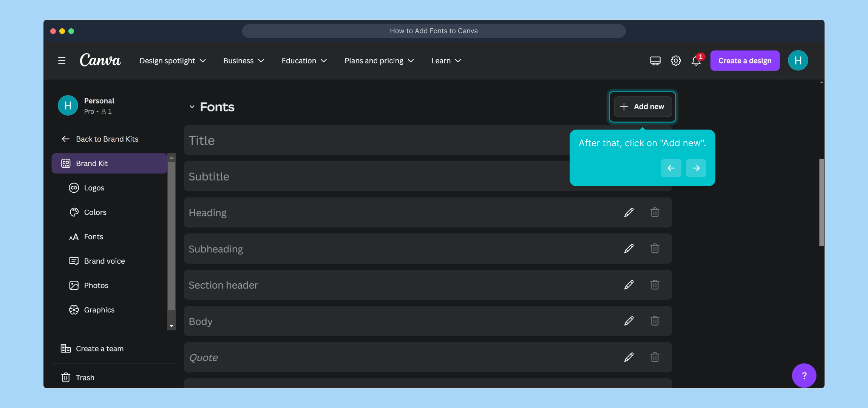Open the Design spotlight dropdown
Screen dimensions: 868x408
[172, 60]
